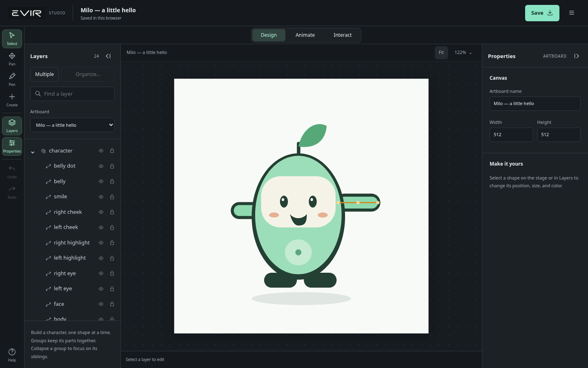Hide the belly dot layer
The height and width of the screenshot is (368, 588).
(x=101, y=166)
